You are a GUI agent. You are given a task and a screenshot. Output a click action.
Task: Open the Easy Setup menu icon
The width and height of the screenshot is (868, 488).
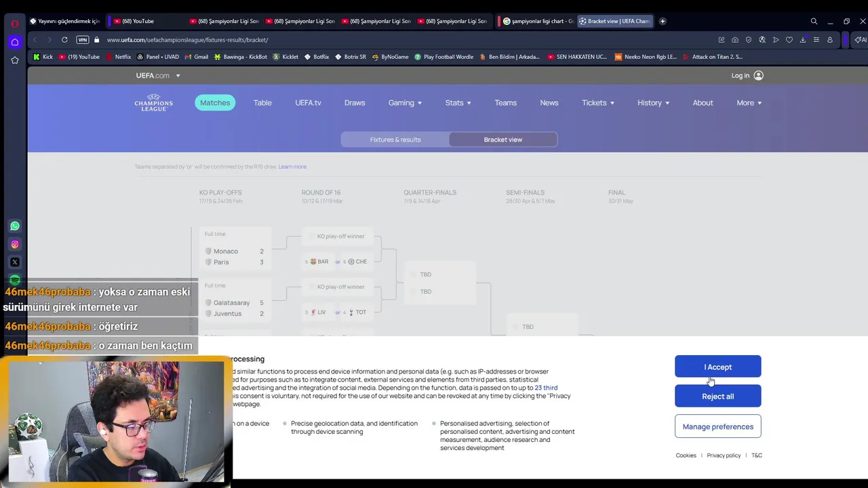tap(816, 40)
